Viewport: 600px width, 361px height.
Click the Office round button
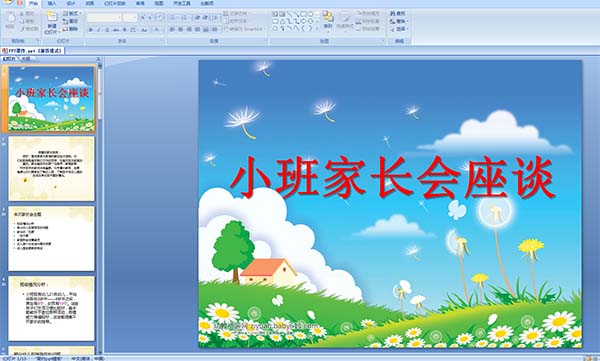[x=8, y=2]
